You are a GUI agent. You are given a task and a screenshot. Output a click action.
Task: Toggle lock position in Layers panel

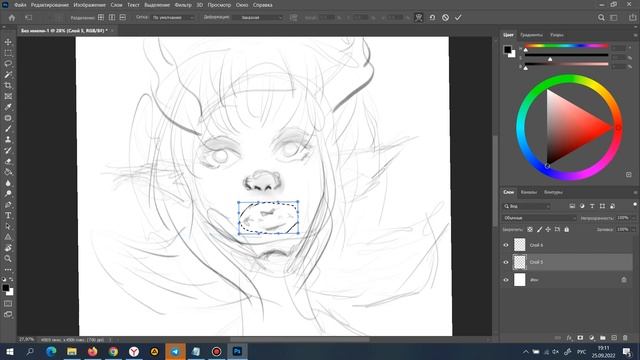548,229
